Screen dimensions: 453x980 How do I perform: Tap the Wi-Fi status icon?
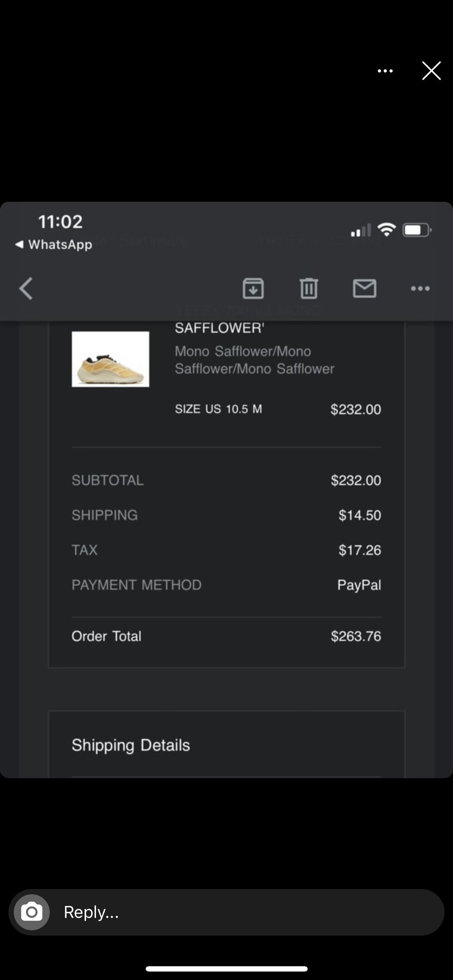point(386,229)
